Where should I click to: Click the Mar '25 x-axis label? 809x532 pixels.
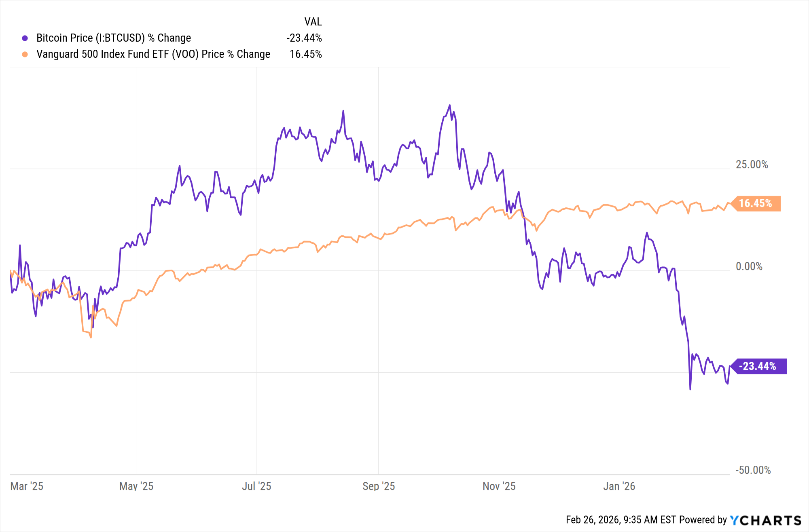[x=27, y=486]
